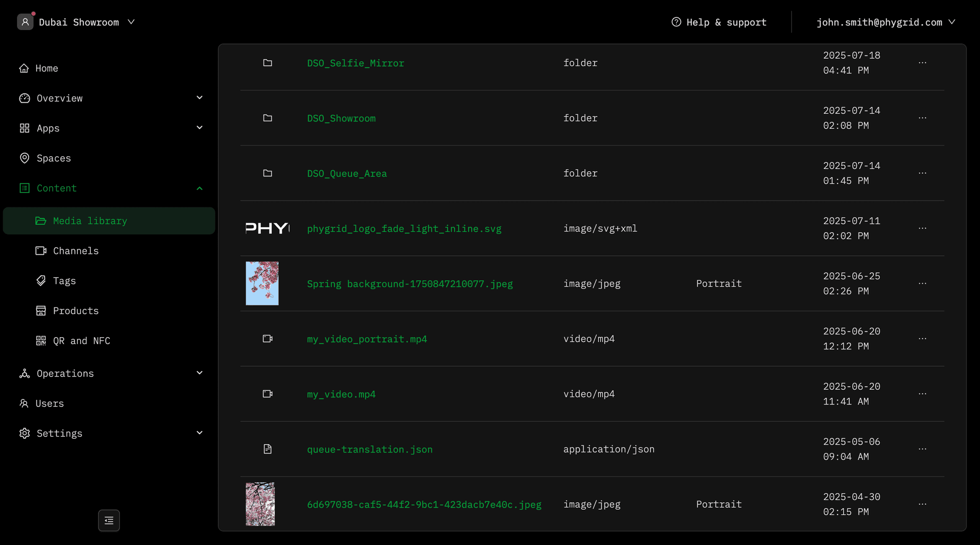Open the john.smith@phygrid.com account dropdown

click(x=886, y=22)
